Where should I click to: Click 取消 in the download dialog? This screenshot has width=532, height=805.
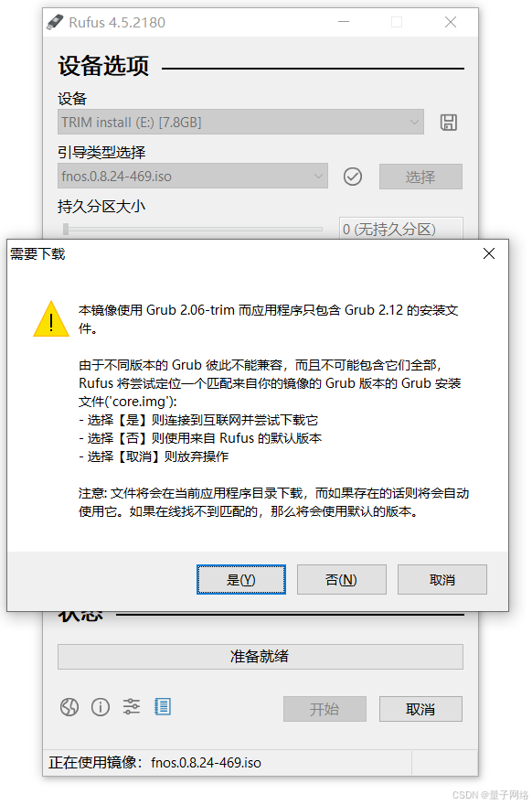point(442,580)
